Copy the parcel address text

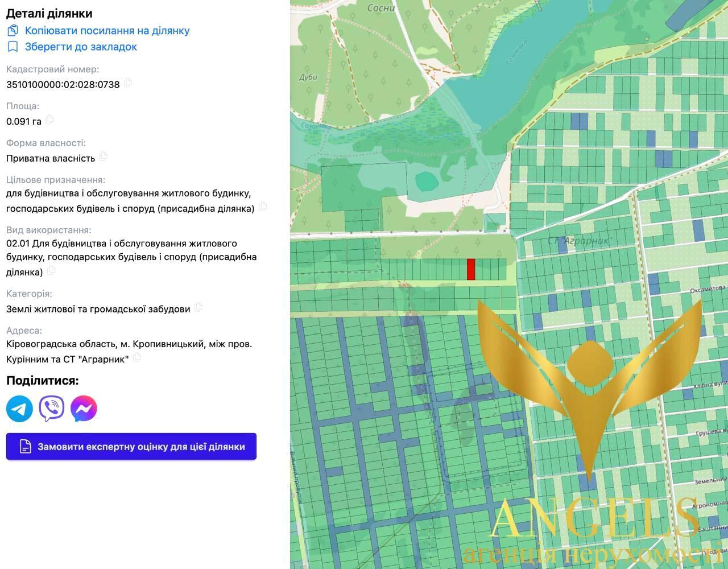(x=137, y=358)
